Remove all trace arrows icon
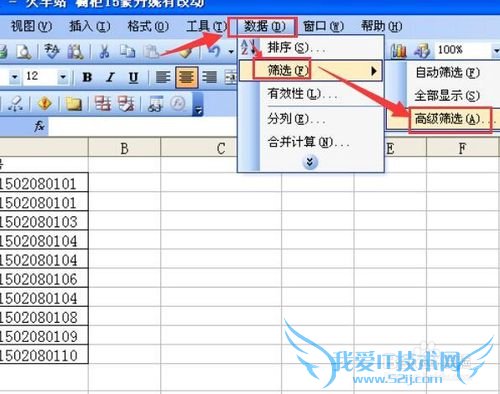 16,104
